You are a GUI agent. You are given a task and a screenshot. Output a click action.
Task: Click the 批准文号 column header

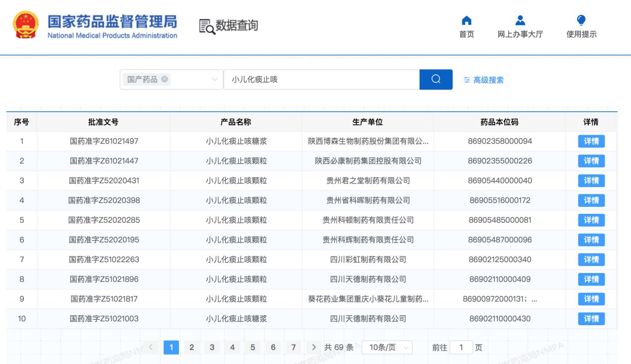pyautogui.click(x=103, y=122)
